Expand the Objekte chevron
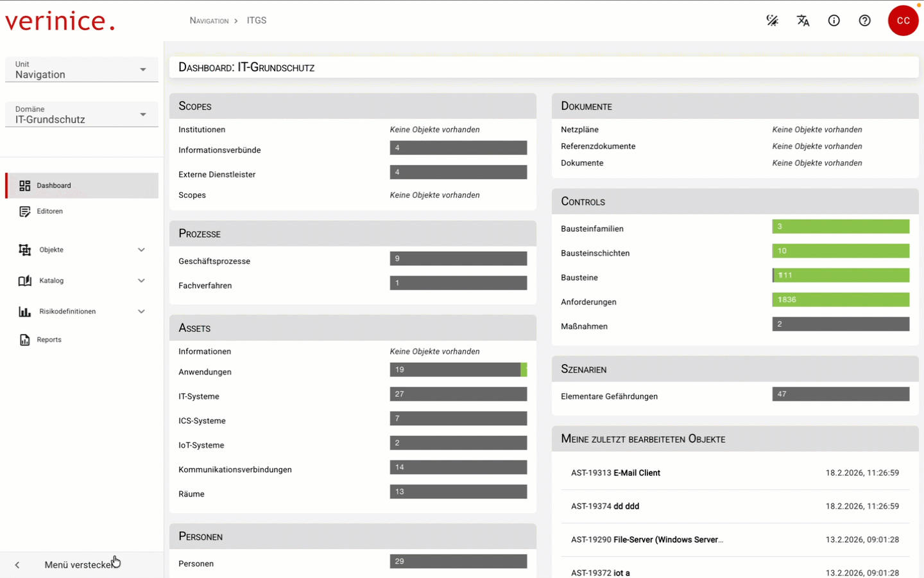Viewport: 924px width, 578px height. (x=141, y=250)
